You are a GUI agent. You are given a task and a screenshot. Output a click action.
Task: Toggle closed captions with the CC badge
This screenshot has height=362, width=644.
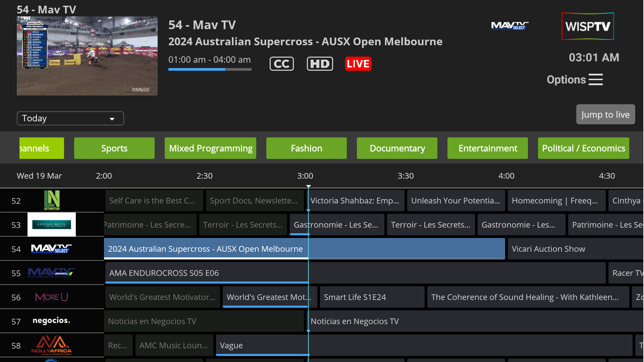pyautogui.click(x=281, y=63)
